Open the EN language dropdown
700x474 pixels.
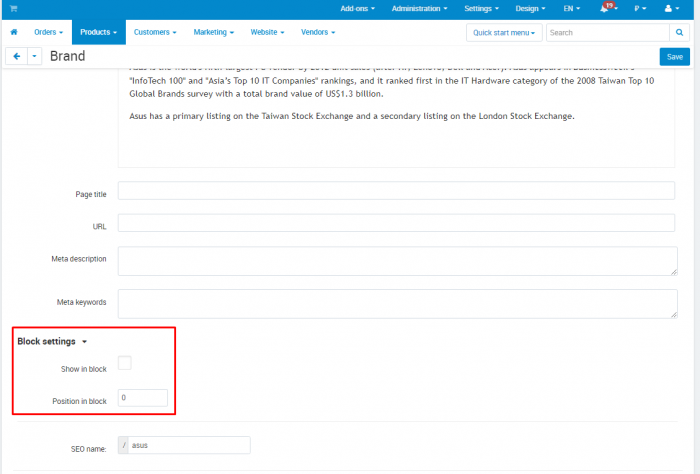(x=571, y=8)
